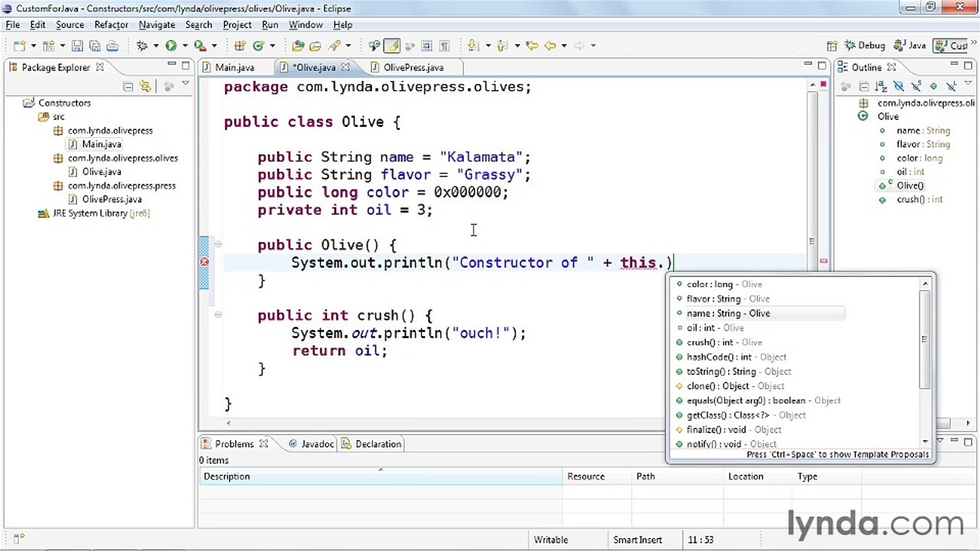Viewport: 980px width, 551px height.
Task: Open the Refactor menu
Action: point(111,24)
